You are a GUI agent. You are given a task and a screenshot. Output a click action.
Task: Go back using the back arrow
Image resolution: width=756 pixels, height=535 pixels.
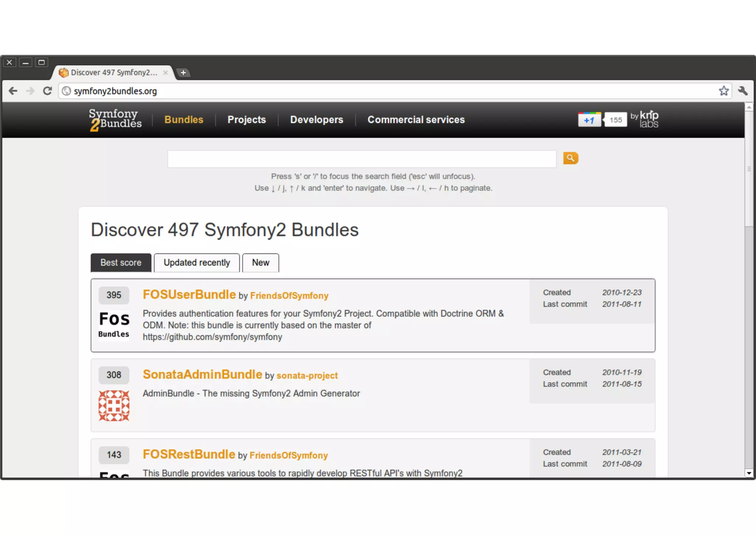(x=13, y=91)
